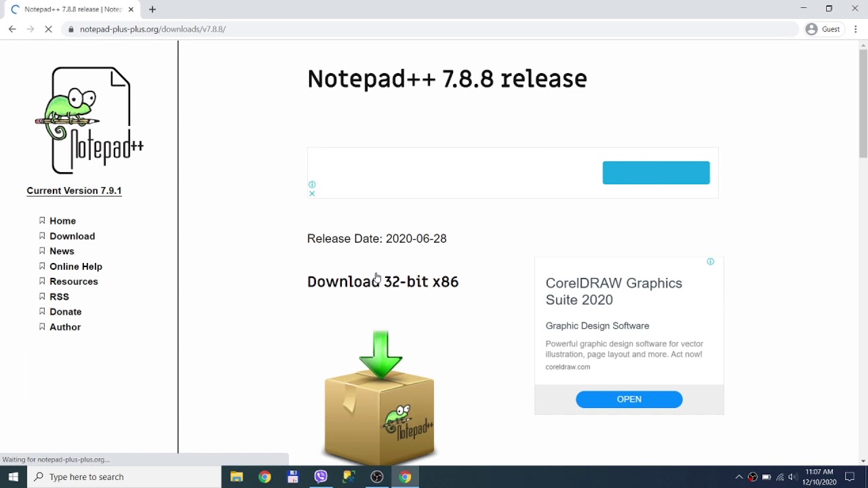Click the active Chrome taskbar icon
868x488 pixels.
(405, 476)
